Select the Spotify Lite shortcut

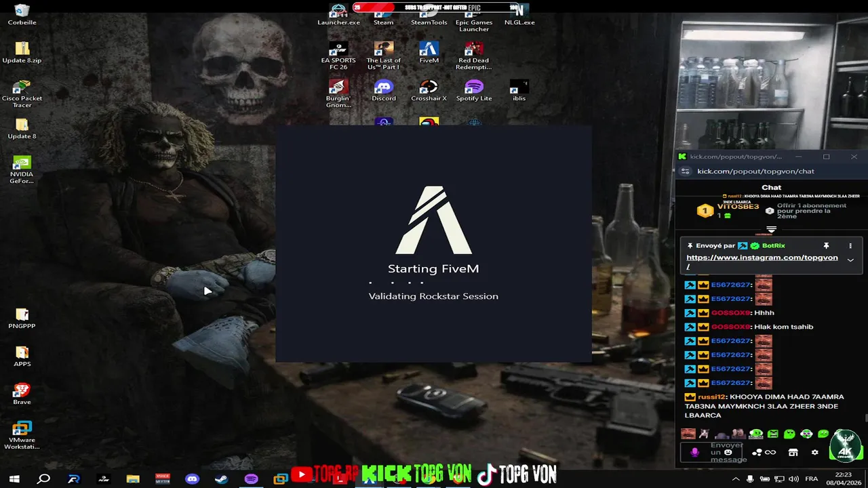(x=473, y=90)
